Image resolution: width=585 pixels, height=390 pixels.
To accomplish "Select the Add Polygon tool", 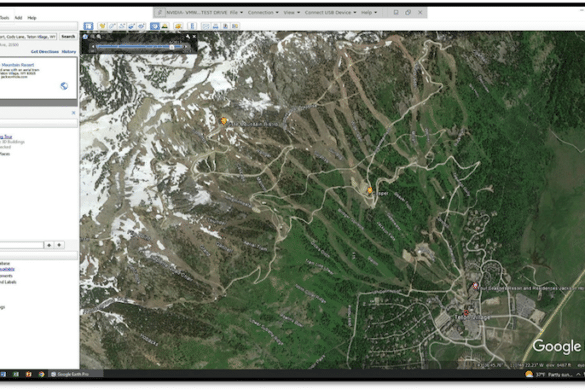I will coord(112,26).
